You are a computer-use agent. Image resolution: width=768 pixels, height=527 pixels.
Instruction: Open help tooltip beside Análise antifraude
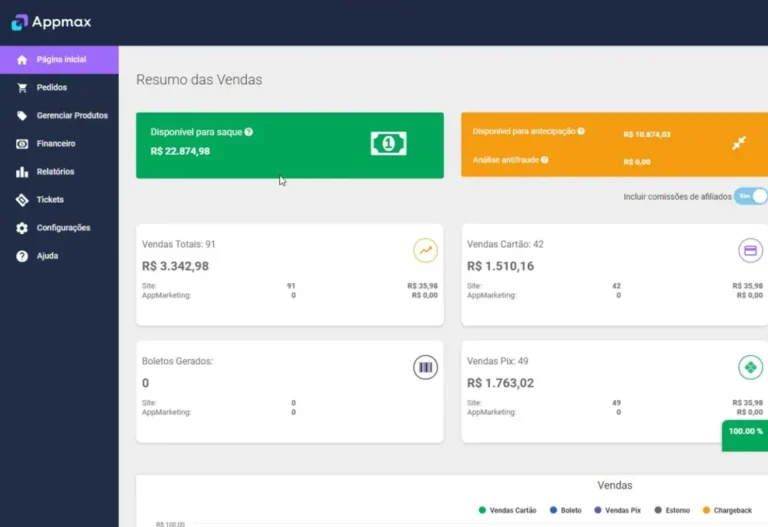pos(545,160)
